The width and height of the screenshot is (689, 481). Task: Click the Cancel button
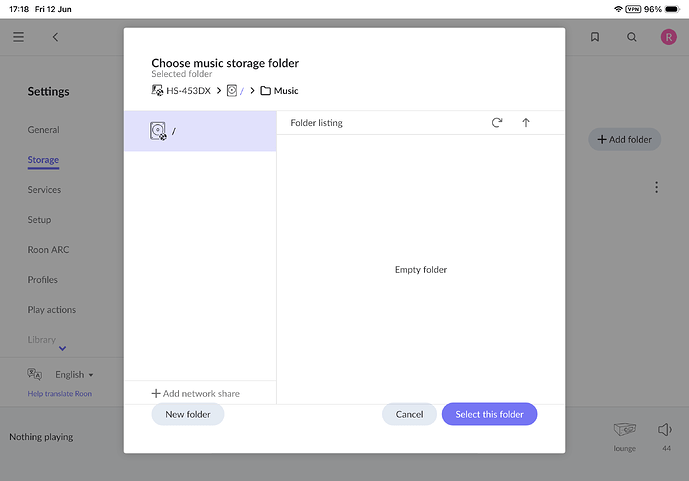[x=409, y=414]
